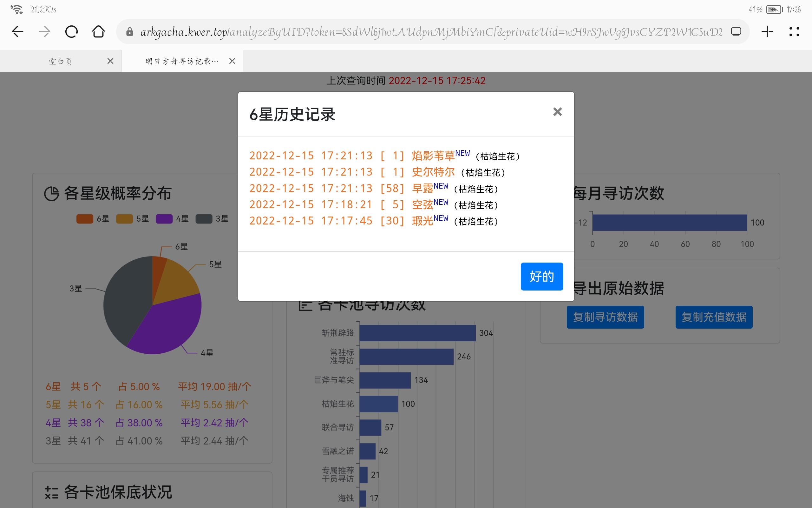Click the monthly bar showing 100
Viewport: 812px width, 508px height.
coord(670,223)
